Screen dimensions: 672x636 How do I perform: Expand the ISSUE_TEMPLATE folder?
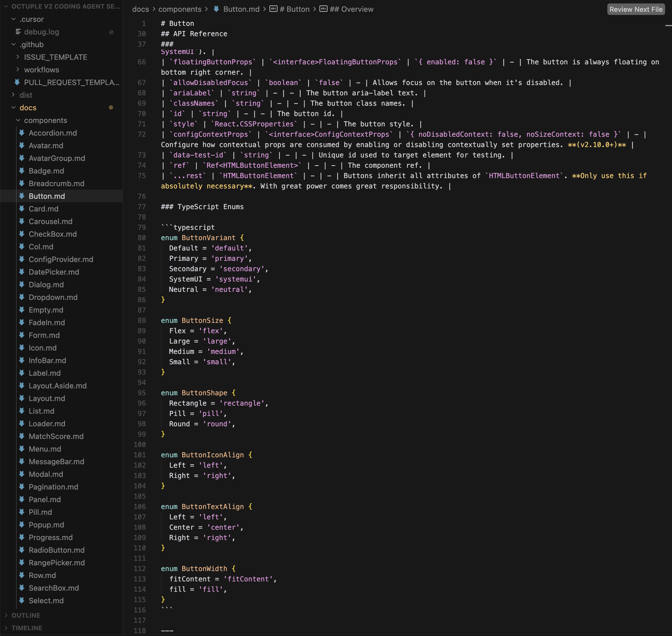(18, 57)
